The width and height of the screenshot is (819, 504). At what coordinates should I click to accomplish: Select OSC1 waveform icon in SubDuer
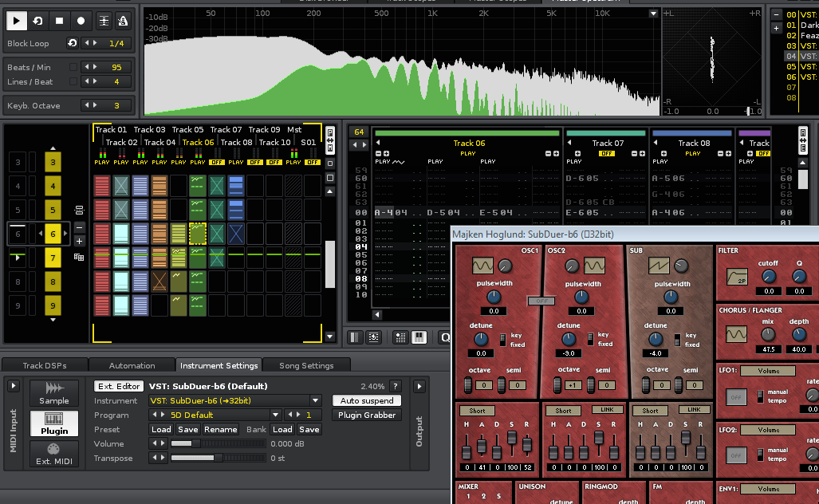[482, 266]
